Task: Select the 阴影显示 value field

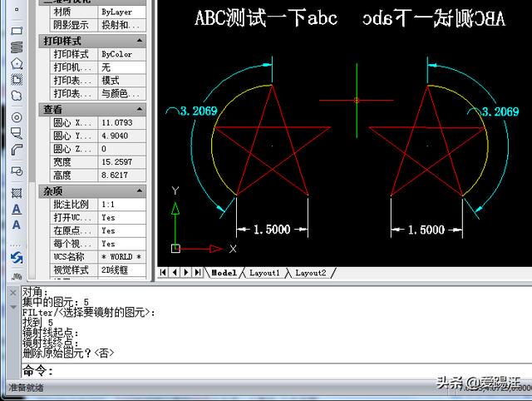Action: click(122, 25)
